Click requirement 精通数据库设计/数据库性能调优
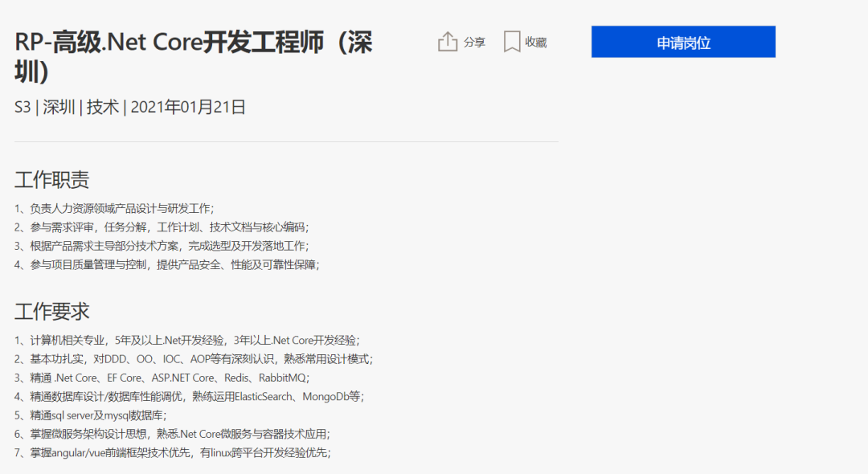868x474 pixels. point(190,397)
